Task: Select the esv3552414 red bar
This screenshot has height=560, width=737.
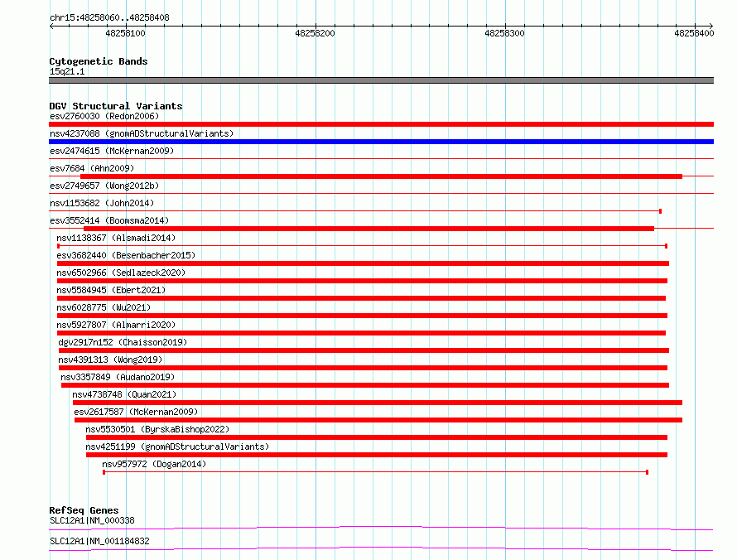Action: pyautogui.click(x=369, y=229)
